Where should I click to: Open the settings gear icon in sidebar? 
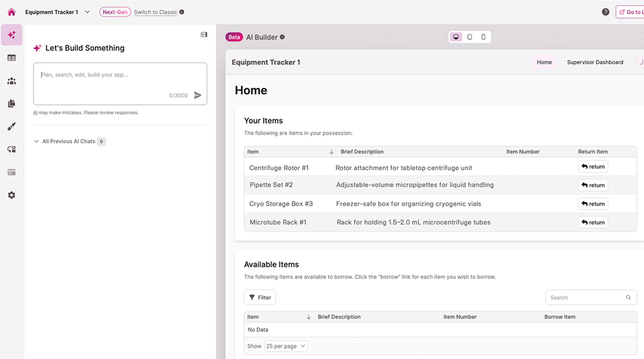[11, 195]
